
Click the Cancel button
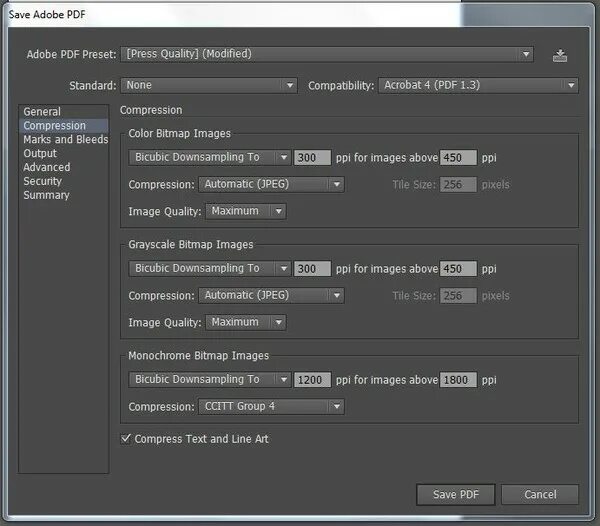click(540, 495)
